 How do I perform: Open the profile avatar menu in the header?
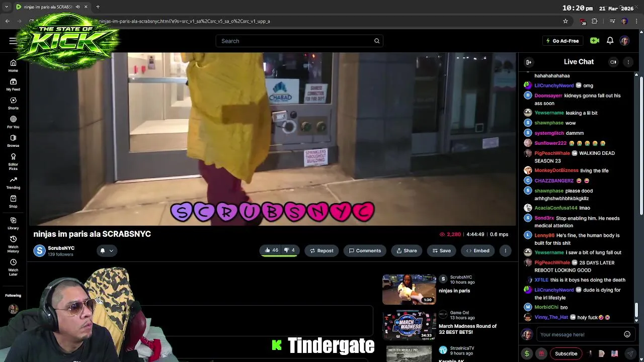pos(624,41)
